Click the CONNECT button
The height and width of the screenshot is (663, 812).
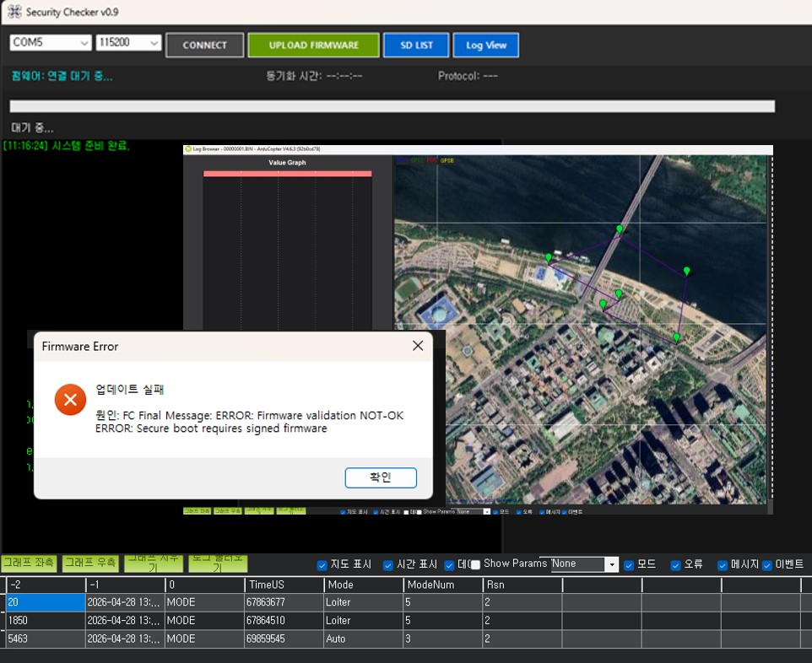click(x=204, y=45)
